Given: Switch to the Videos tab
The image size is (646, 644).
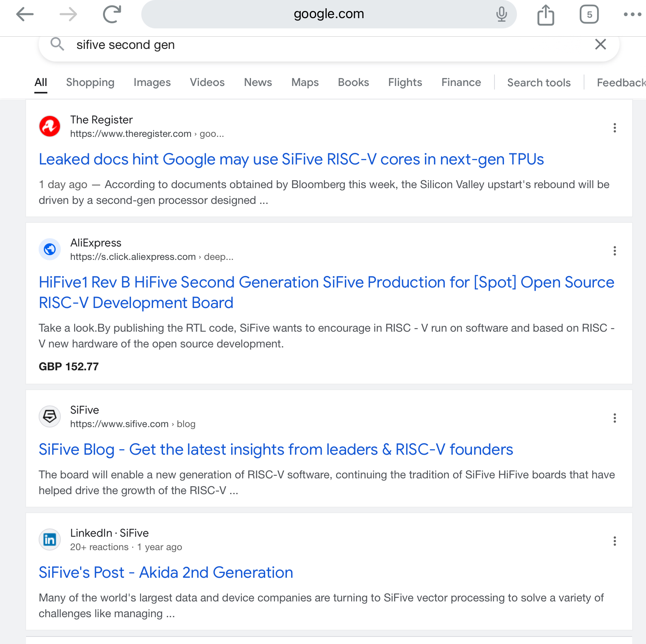Looking at the screenshot, I should pos(207,82).
